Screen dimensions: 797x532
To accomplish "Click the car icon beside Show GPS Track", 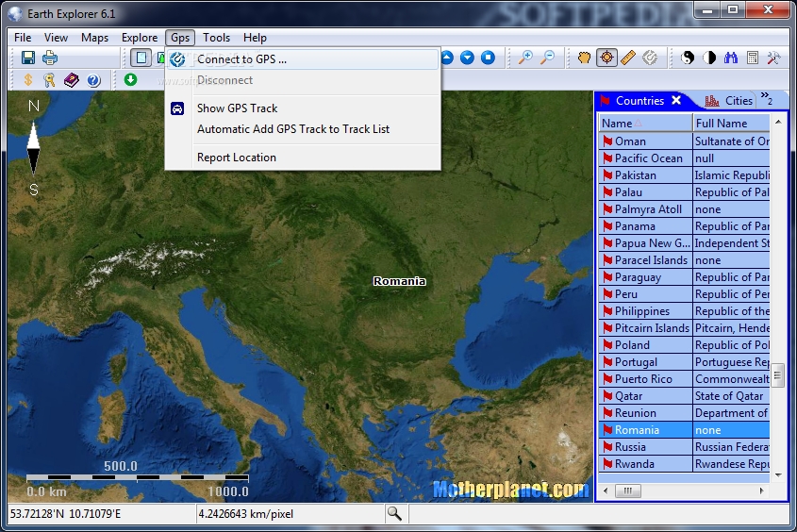I will coord(177,108).
